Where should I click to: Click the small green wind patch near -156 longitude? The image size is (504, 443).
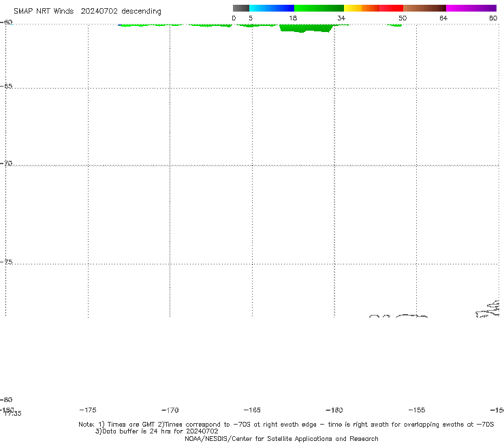click(394, 25)
